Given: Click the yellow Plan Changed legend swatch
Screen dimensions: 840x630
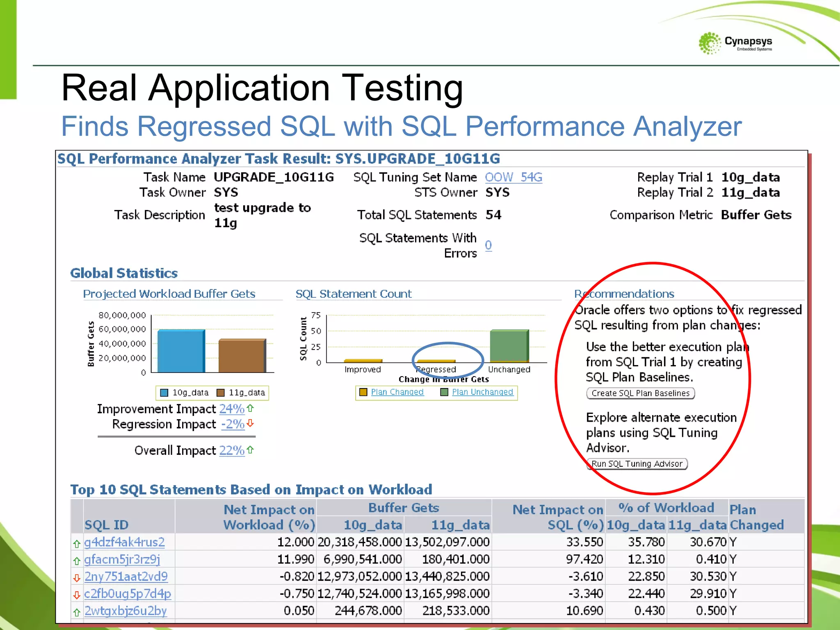Looking at the screenshot, I should pos(363,392).
